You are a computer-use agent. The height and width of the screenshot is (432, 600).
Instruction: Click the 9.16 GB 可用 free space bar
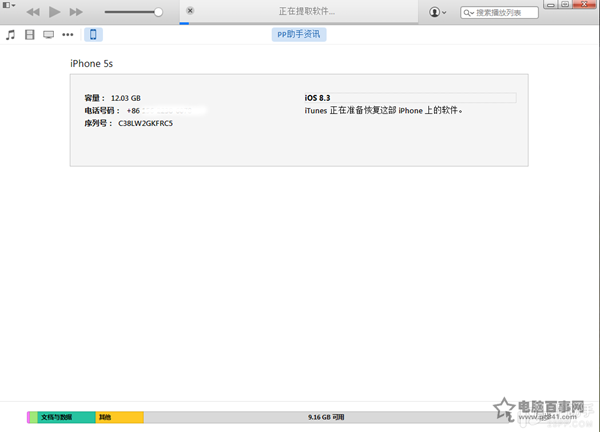click(x=325, y=417)
